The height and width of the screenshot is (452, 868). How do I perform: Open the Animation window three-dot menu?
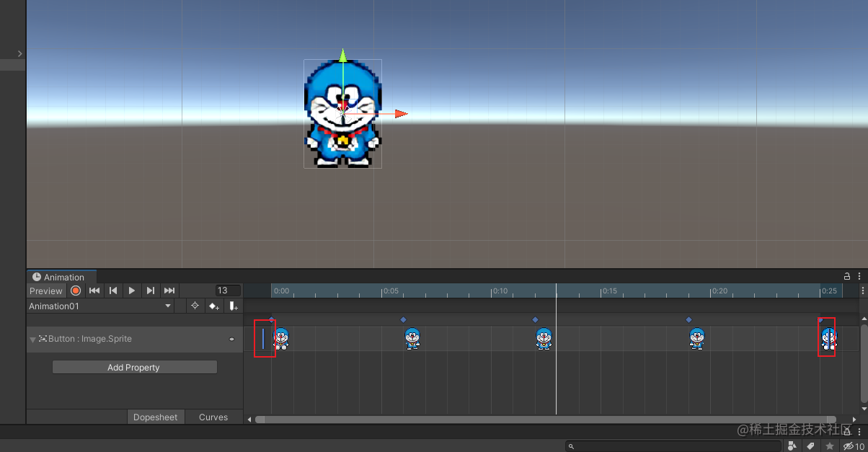(860, 276)
